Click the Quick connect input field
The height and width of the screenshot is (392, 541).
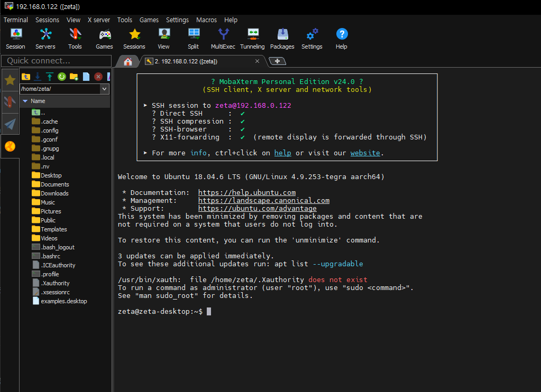pos(56,61)
